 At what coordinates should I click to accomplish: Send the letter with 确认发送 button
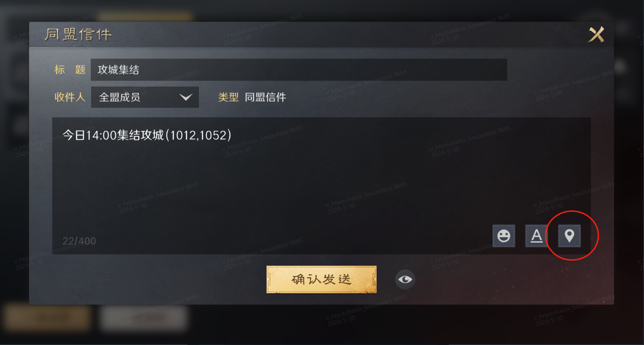click(322, 280)
